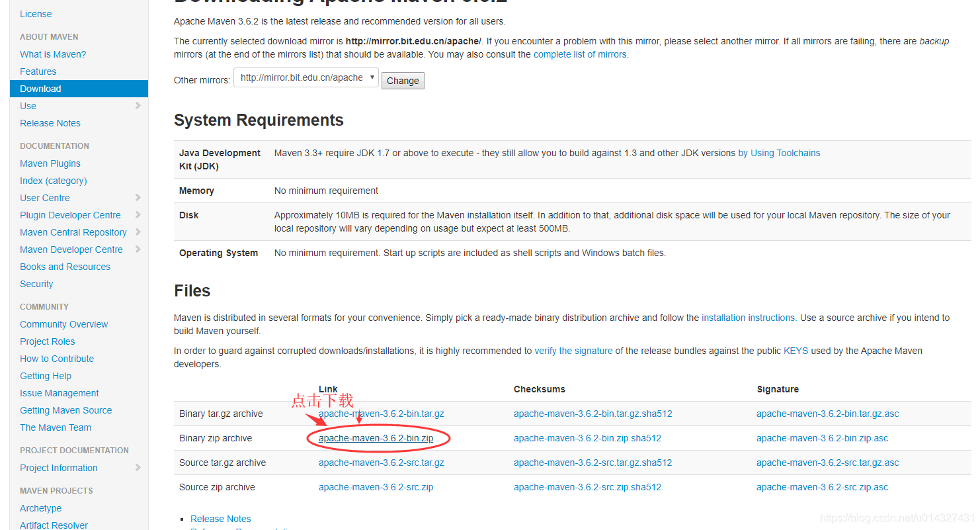Viewport: 980px width, 530px height.
Task: Select 'Binary zip archive' row label
Action: [x=216, y=438]
